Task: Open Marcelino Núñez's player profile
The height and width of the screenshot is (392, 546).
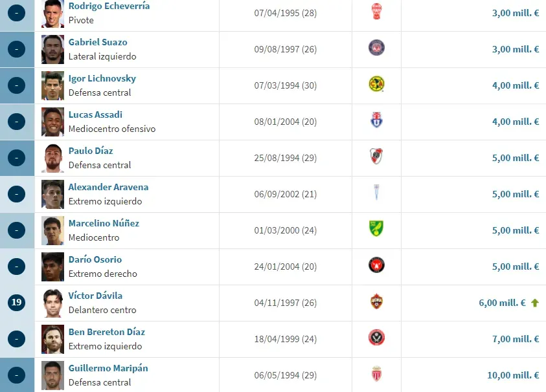Action: point(104,223)
